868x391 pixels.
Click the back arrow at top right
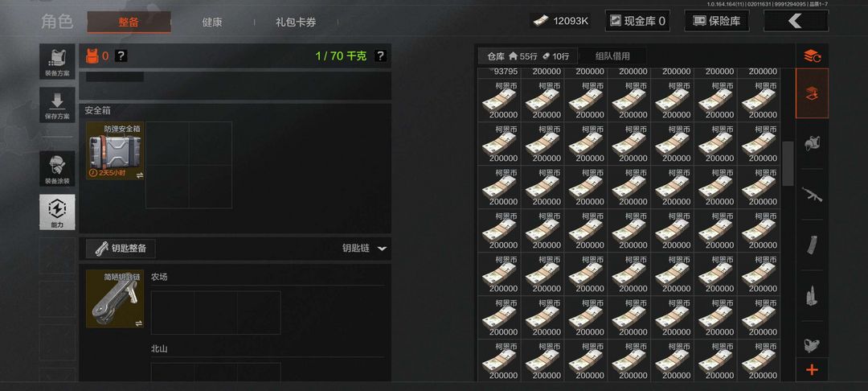click(x=796, y=21)
